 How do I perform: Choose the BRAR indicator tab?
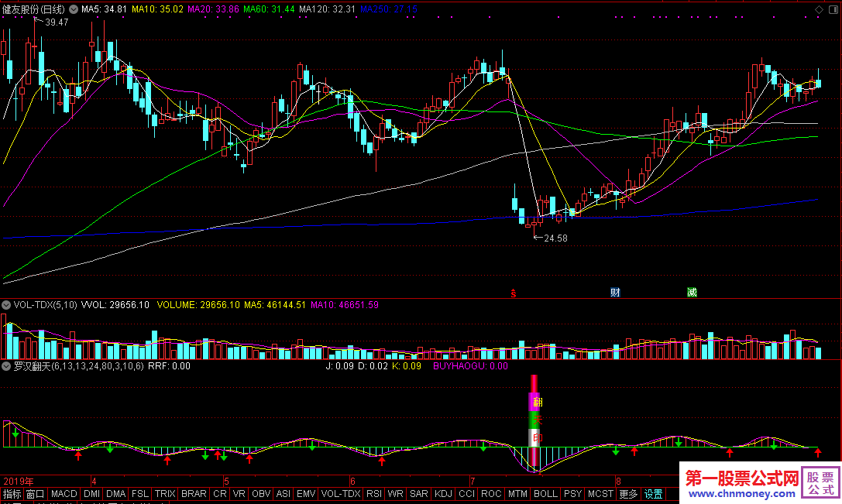pyautogui.click(x=194, y=494)
